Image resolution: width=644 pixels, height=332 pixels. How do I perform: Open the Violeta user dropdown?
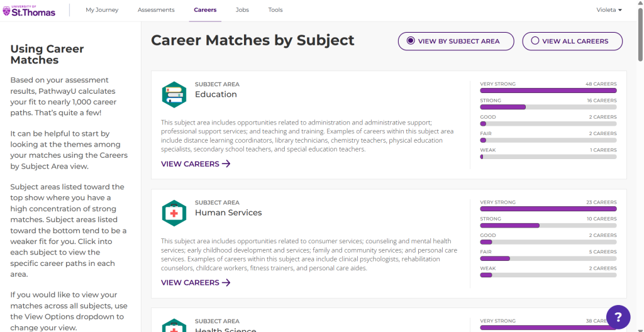609,10
